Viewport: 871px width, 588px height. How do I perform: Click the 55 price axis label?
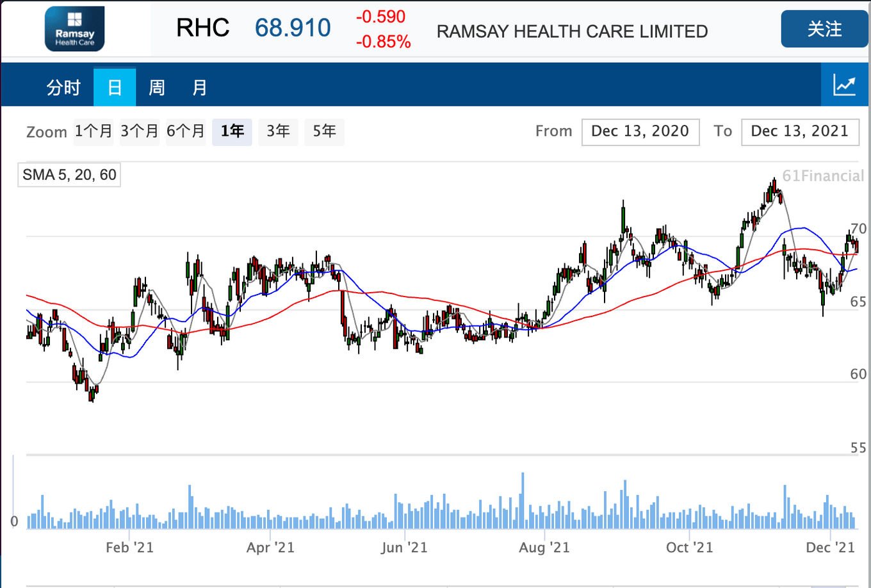point(858,448)
